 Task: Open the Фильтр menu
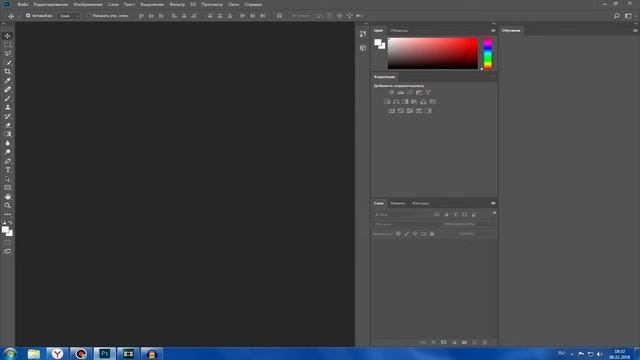click(x=177, y=4)
